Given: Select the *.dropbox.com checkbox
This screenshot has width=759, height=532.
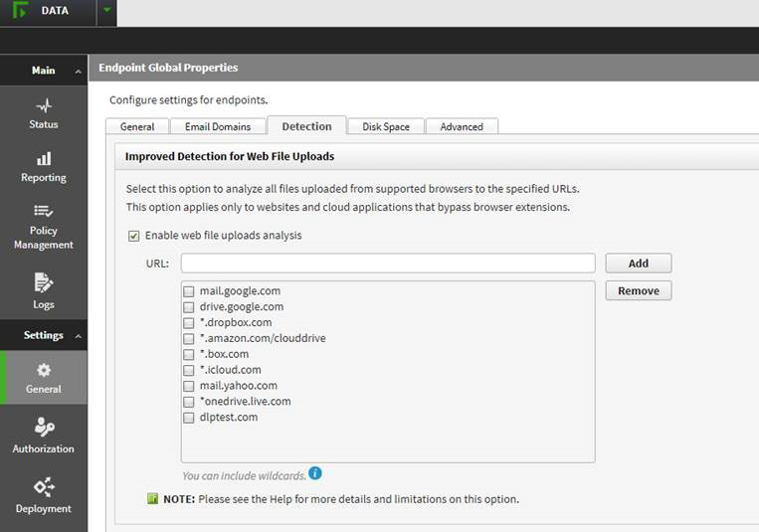Looking at the screenshot, I should 189,323.
